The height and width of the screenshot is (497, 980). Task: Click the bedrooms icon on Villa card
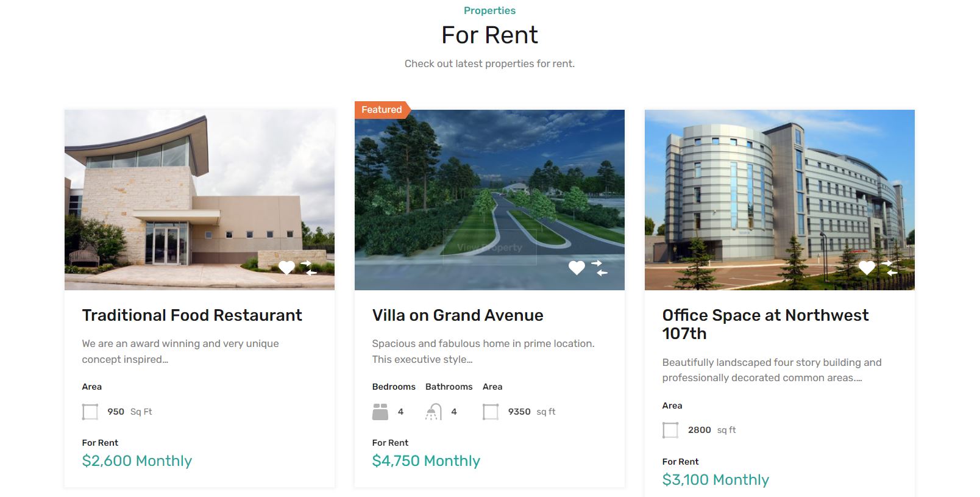coord(380,412)
